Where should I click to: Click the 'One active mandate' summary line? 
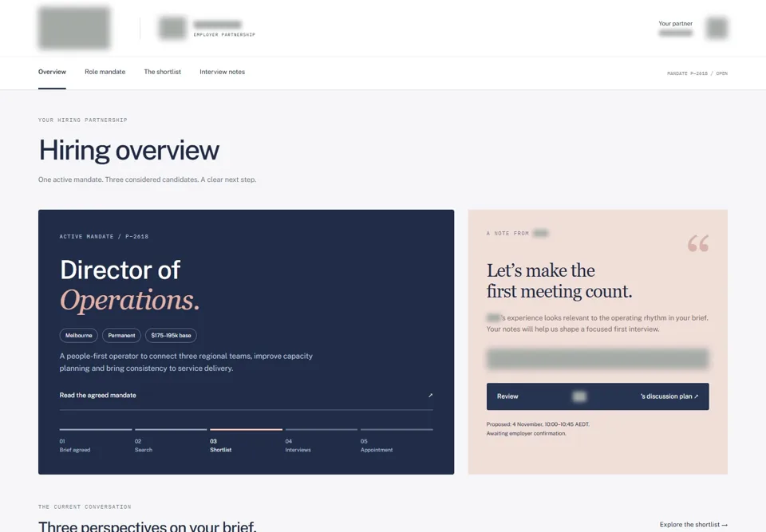point(147,179)
